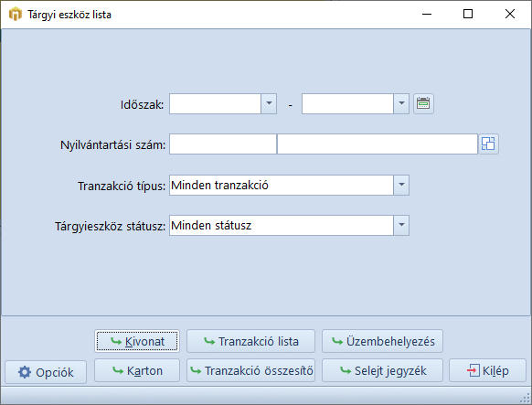532x405 pixels.
Task: Generate the Tranzakció összesítő report
Action: 250,371
